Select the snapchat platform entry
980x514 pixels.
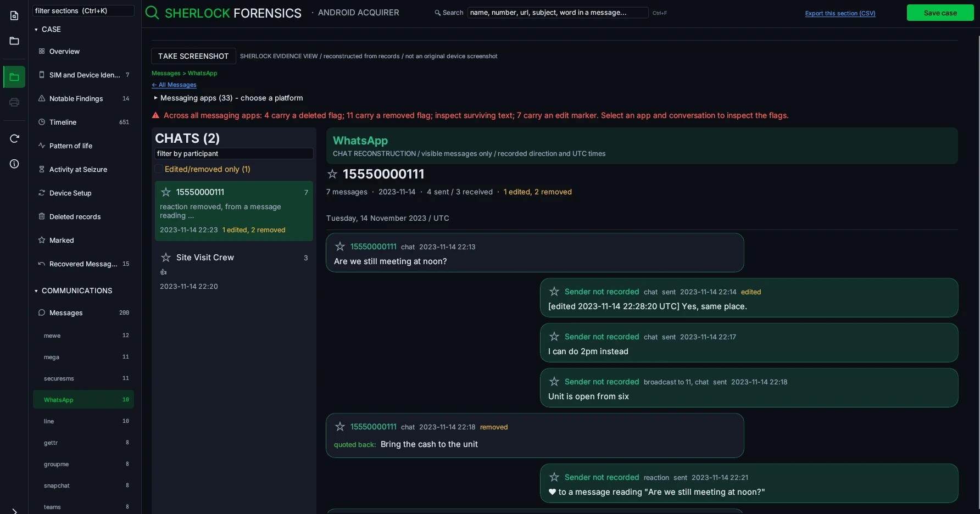[83, 485]
